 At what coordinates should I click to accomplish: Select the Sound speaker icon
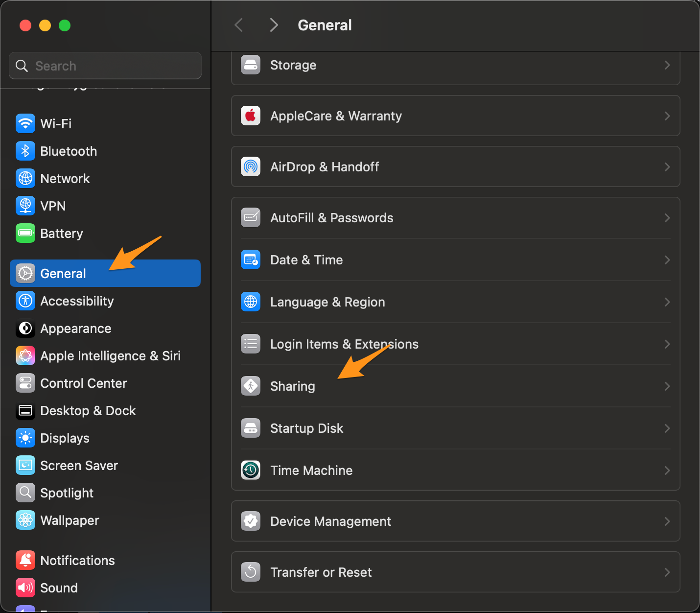25,588
